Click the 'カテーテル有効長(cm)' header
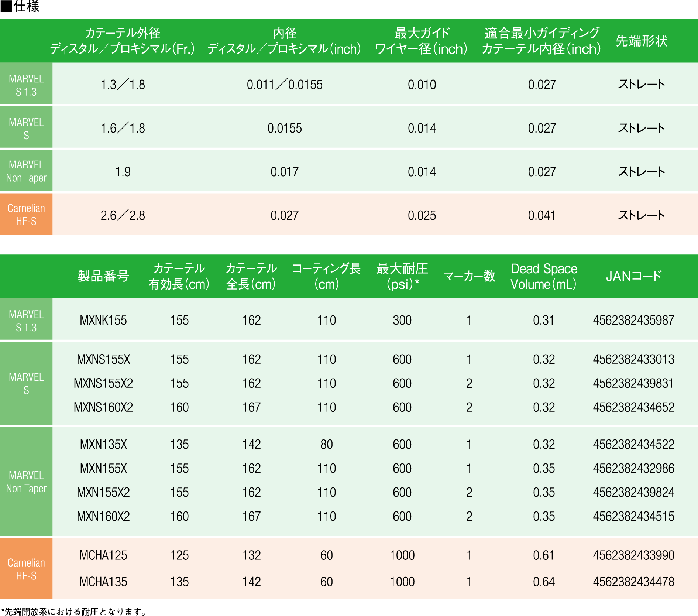This screenshot has height=616, width=698. [x=179, y=276]
